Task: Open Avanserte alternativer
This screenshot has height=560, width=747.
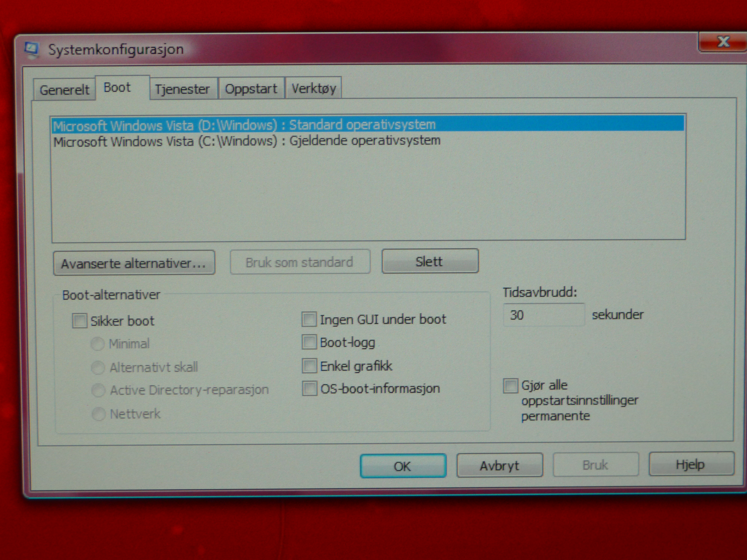Action: click(x=134, y=263)
